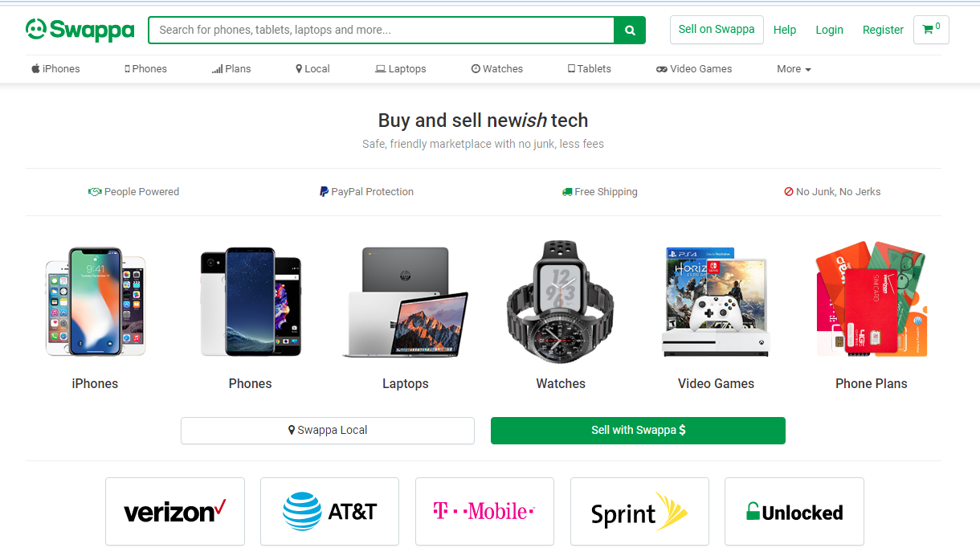Click the green search magnifier button
Screen dimensions: 980x552
[630, 31]
